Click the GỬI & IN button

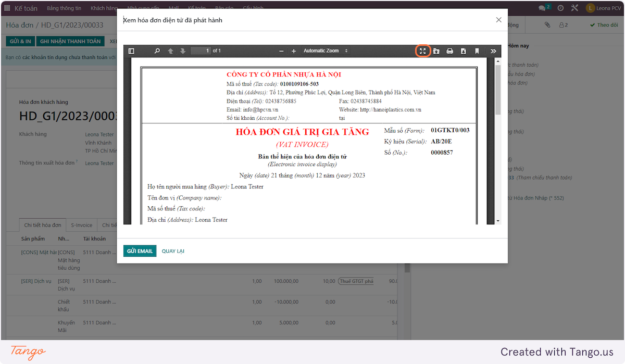pos(20,41)
